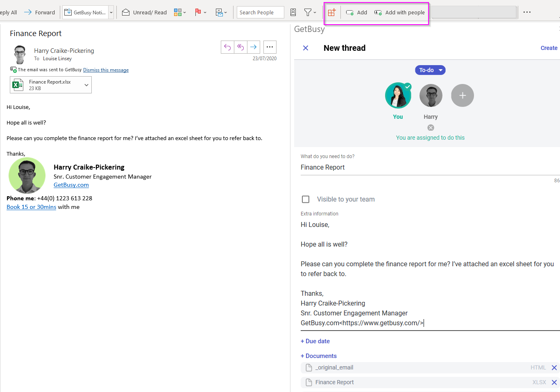The width and height of the screenshot is (560, 392).
Task: Toggle Unread/ Read status
Action: click(x=144, y=12)
